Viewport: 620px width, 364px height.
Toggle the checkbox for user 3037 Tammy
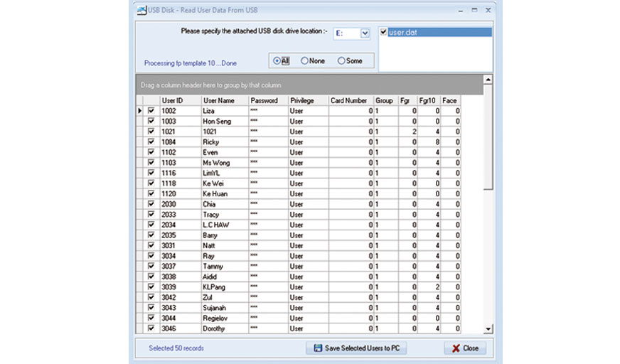tap(151, 266)
